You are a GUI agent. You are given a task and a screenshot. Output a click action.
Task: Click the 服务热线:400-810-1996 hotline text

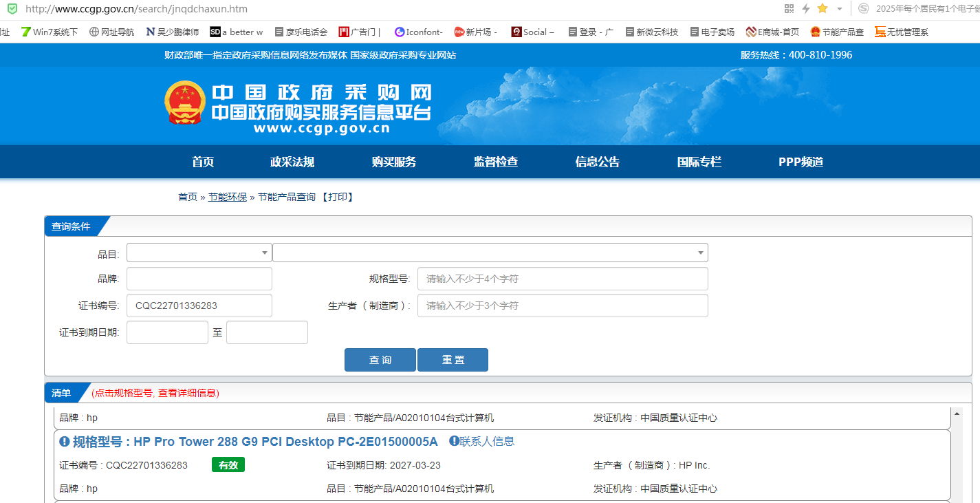click(796, 55)
